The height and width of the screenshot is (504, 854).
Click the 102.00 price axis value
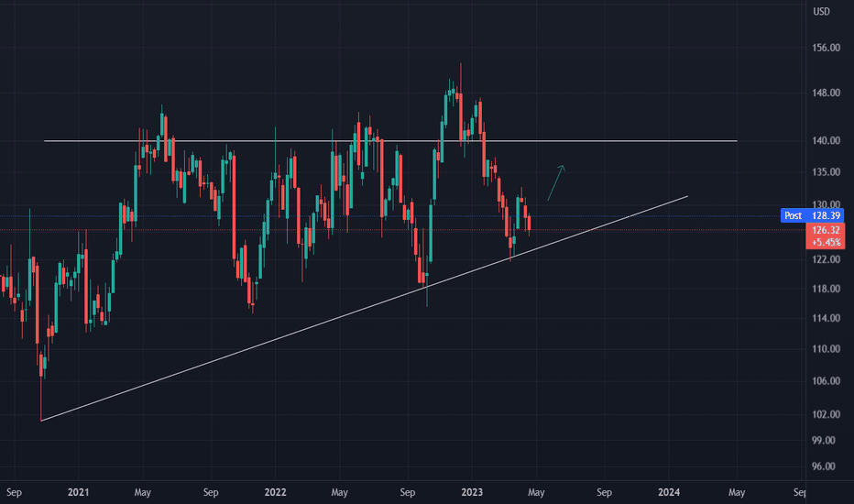click(x=826, y=414)
